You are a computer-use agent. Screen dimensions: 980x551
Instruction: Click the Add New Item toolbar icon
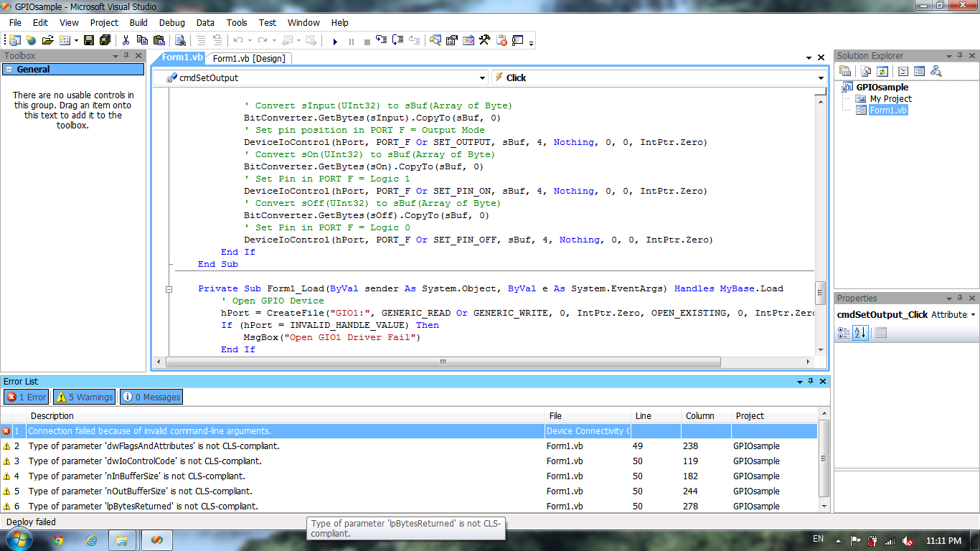point(65,41)
